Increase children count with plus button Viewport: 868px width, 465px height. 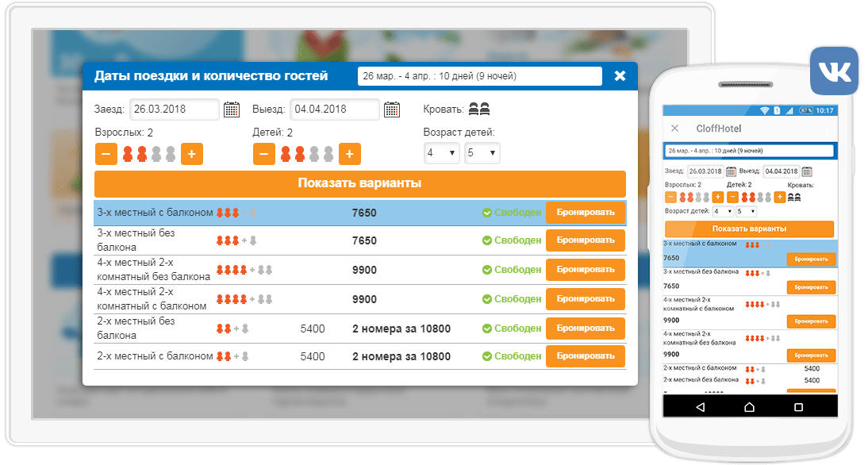[x=350, y=154]
